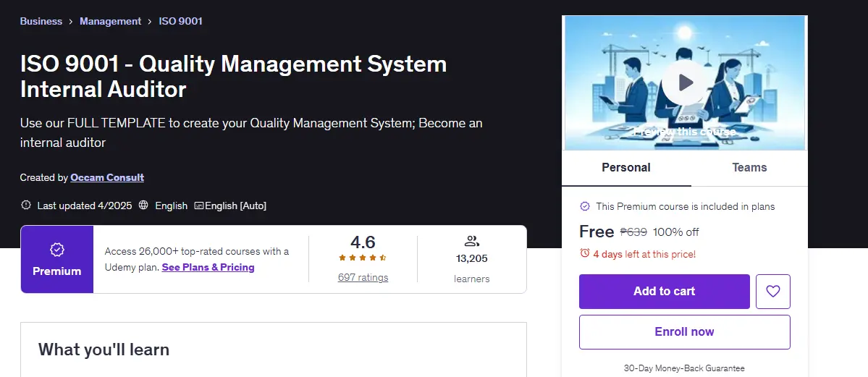Click the course preview thumbnail image
The image size is (868, 377).
coord(685,82)
